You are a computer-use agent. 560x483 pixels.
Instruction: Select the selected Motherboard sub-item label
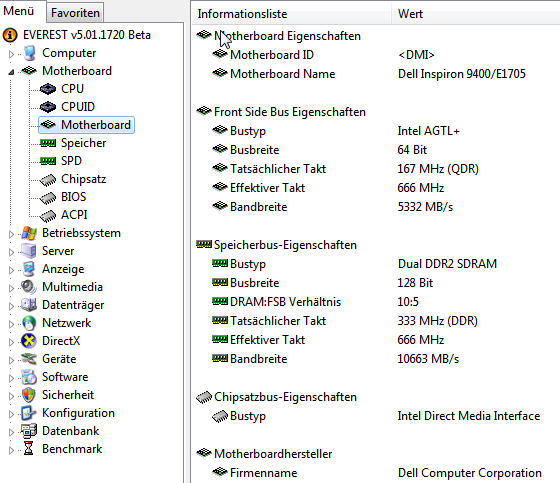(x=96, y=125)
